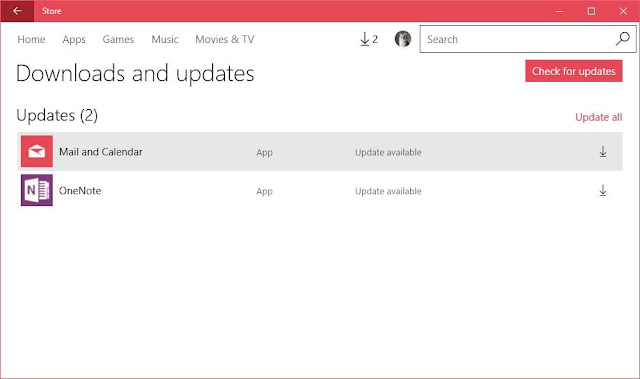Viewport: 640px width, 379px height.
Task: Download the OneNote update arrow
Action: tap(603, 191)
